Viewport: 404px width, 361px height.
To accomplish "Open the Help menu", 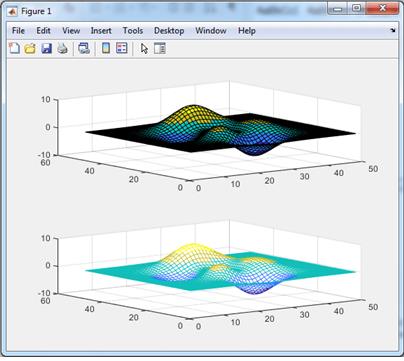I will pos(247,31).
